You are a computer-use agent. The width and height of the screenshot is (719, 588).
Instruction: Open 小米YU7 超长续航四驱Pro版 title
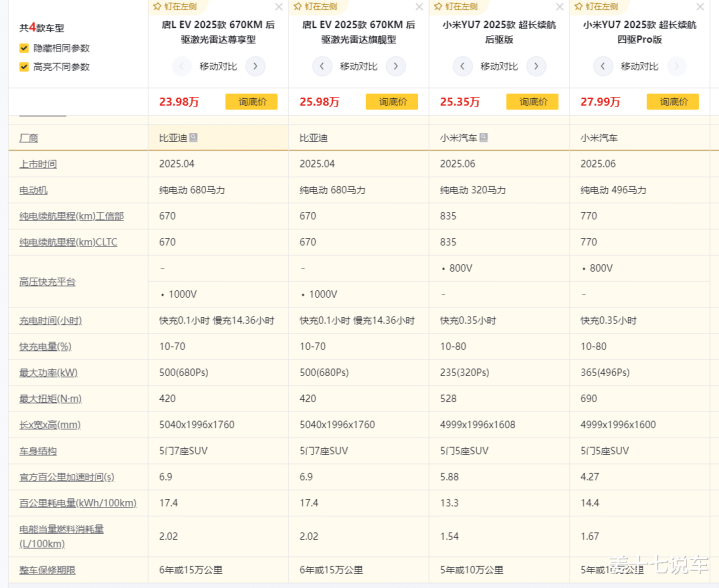[640, 32]
